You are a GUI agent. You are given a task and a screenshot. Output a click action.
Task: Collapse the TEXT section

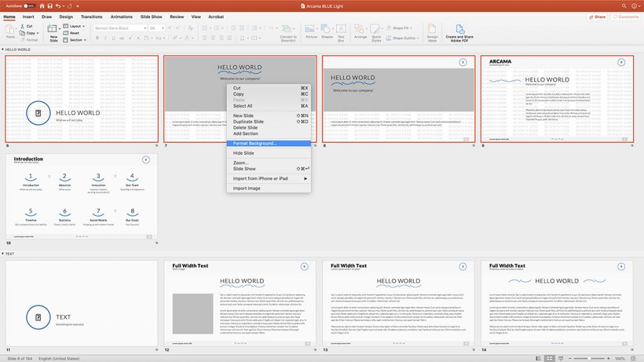(3, 253)
